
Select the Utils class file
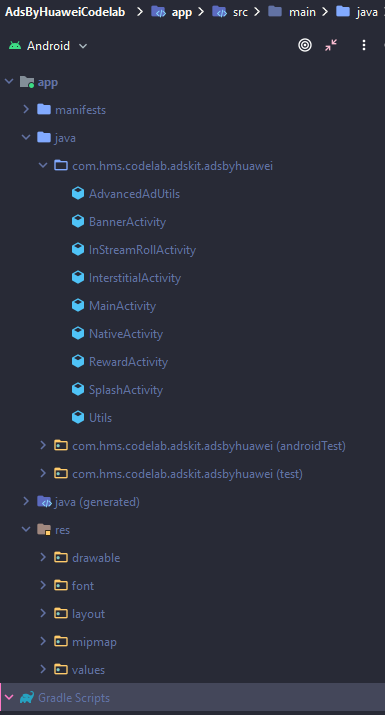[100, 418]
